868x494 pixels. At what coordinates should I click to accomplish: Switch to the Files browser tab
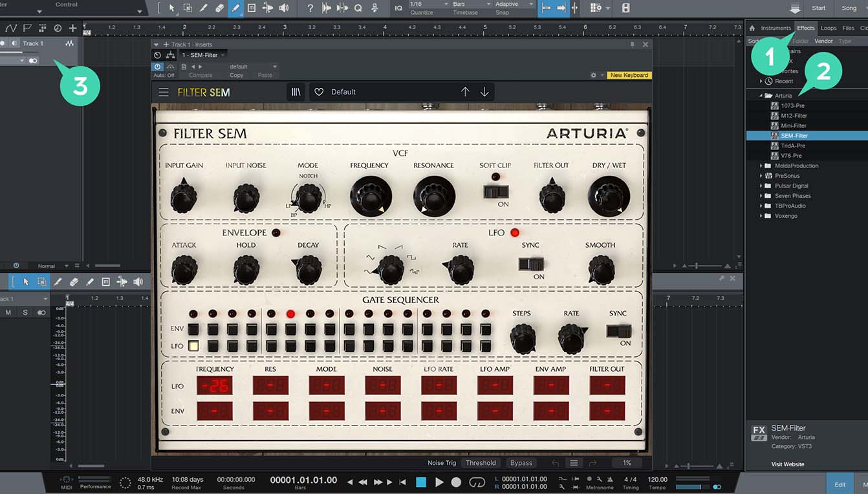click(848, 28)
